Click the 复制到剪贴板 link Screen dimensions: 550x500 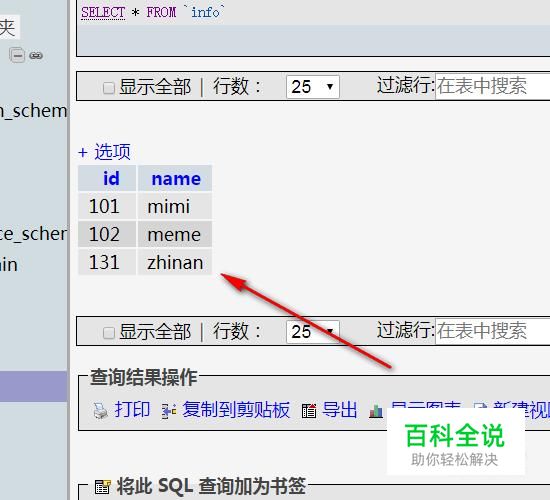236,410
